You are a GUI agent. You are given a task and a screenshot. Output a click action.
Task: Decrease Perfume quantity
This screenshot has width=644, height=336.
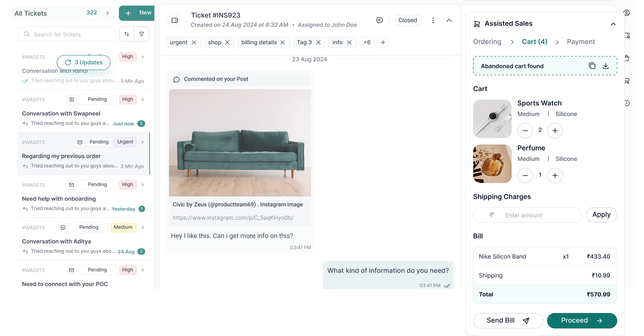(525, 176)
